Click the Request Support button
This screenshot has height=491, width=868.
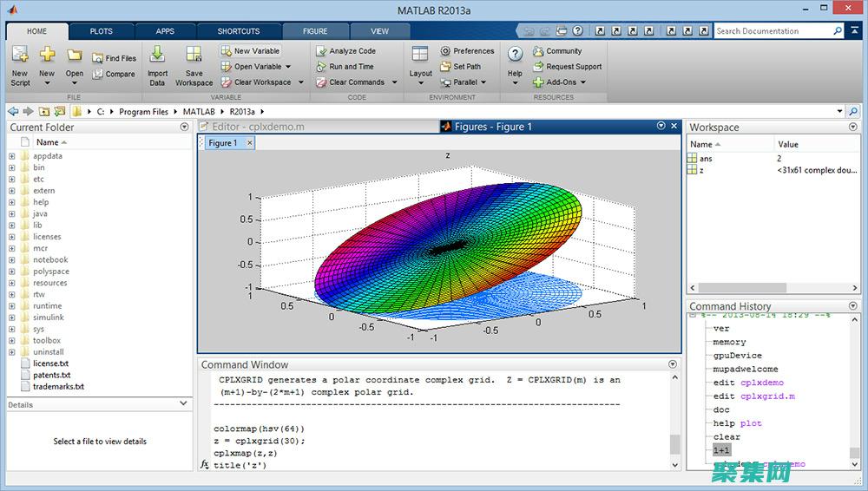coord(573,67)
